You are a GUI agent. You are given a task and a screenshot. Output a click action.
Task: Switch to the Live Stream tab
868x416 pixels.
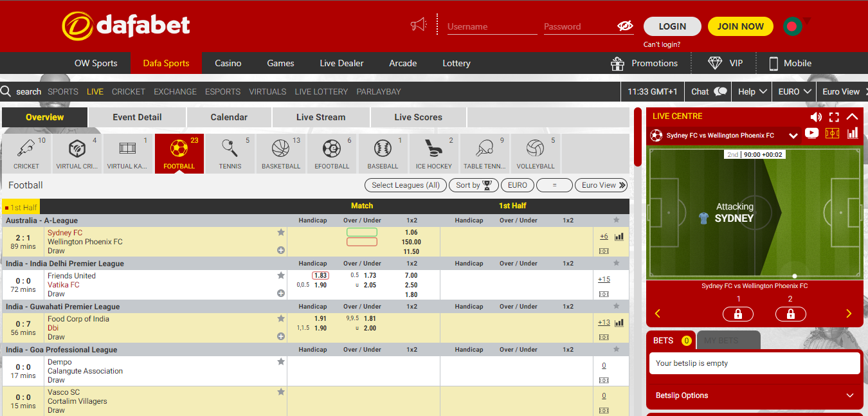coord(321,117)
